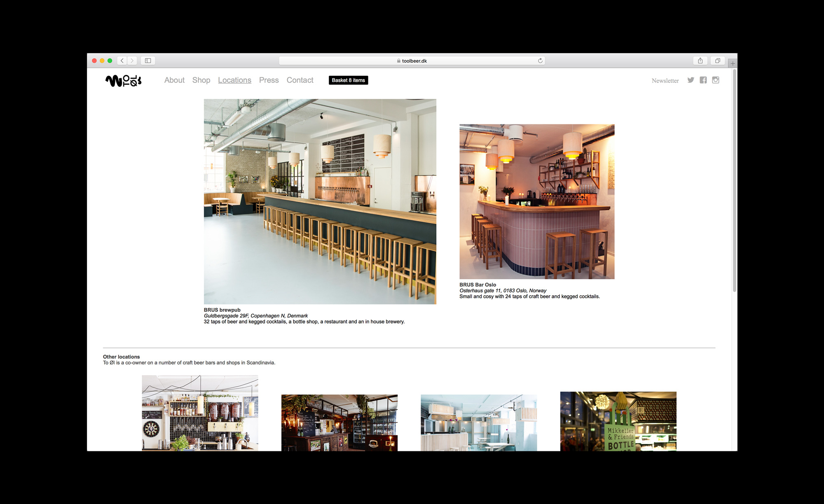
Task: Open the dark wooden pub thumbnail
Action: 339,423
